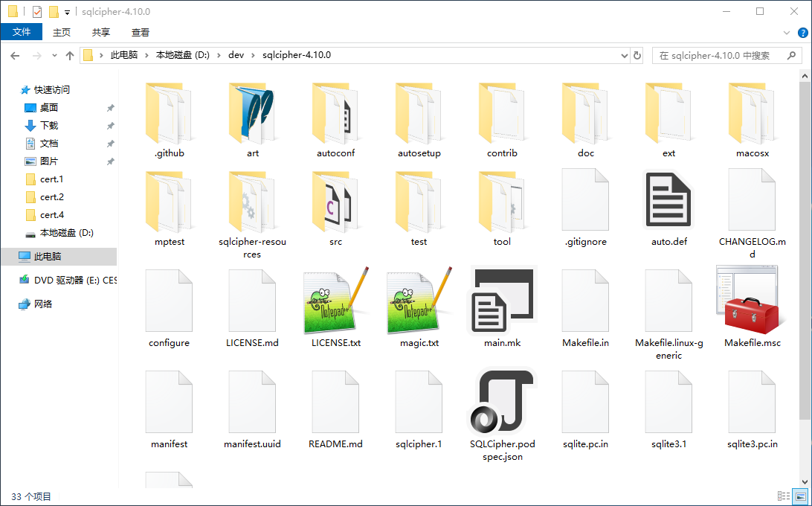Go to dev in the breadcrumb path
812x506 pixels.
click(x=236, y=56)
